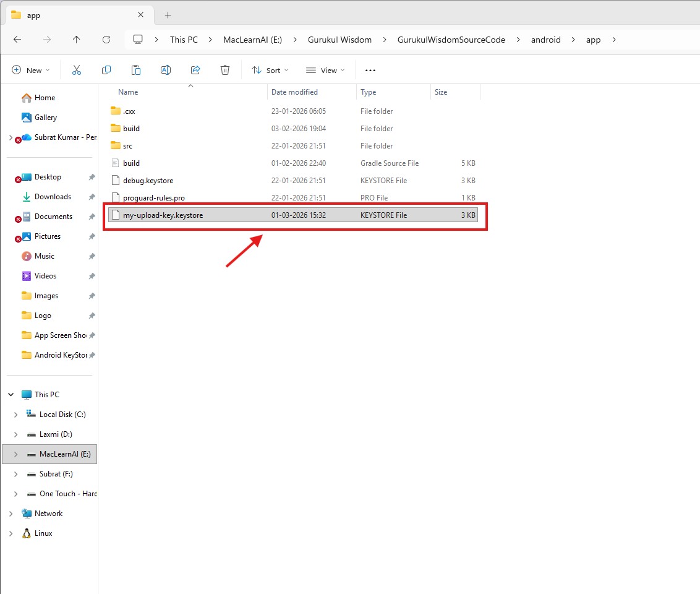Navigate to Gurukul Wisdom in breadcrumb
This screenshot has height=594, width=700.
coord(339,40)
